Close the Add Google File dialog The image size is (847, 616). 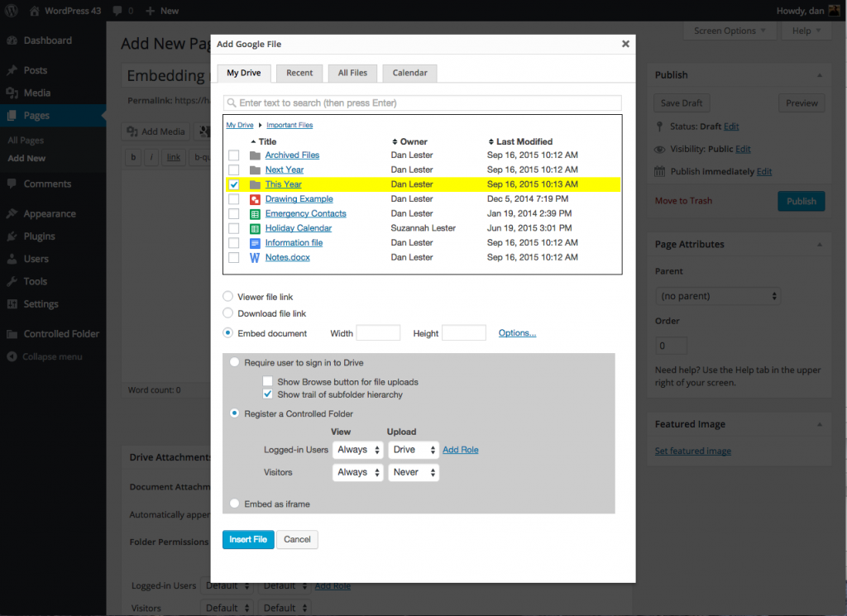(x=625, y=45)
